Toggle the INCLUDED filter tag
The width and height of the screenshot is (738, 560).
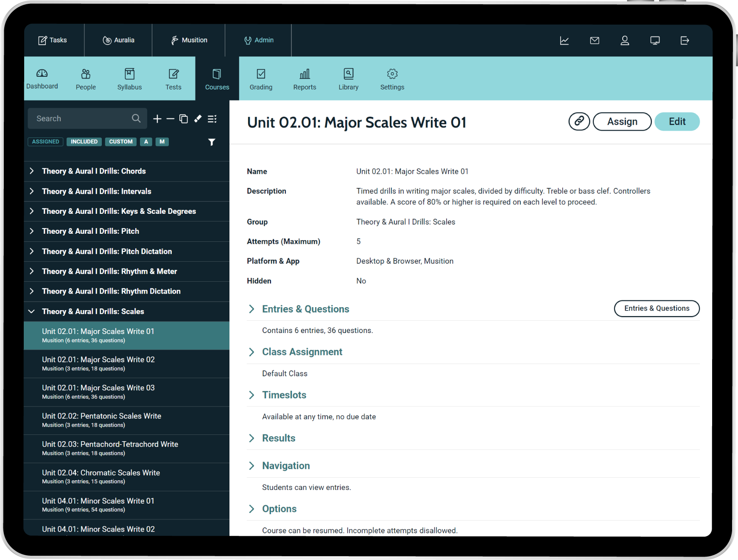click(x=84, y=142)
